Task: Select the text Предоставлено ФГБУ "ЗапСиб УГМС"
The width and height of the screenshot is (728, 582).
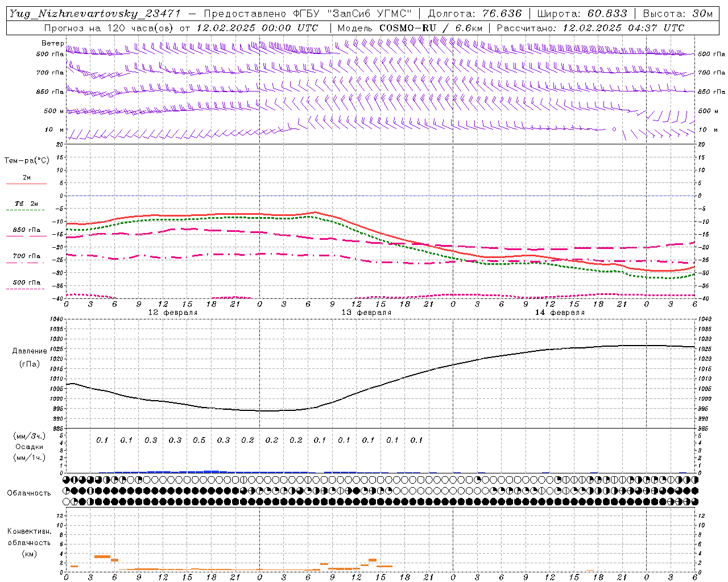Action: [307, 14]
